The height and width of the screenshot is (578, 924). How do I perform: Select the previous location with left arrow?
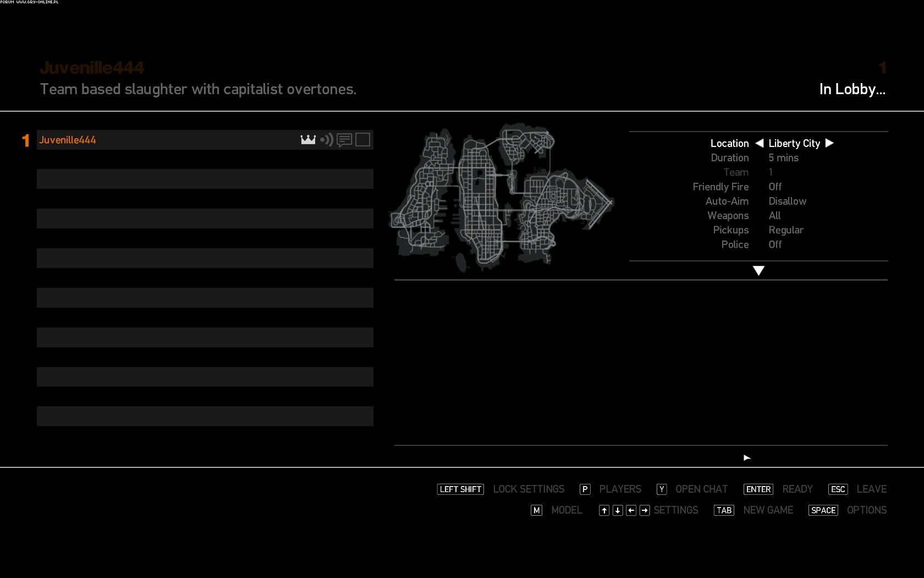tap(759, 143)
